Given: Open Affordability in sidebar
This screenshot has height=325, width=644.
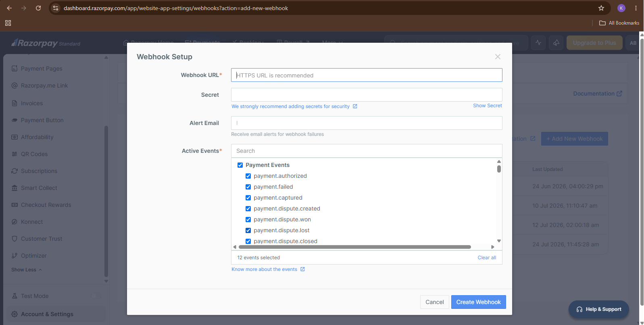Looking at the screenshot, I should 37,137.
